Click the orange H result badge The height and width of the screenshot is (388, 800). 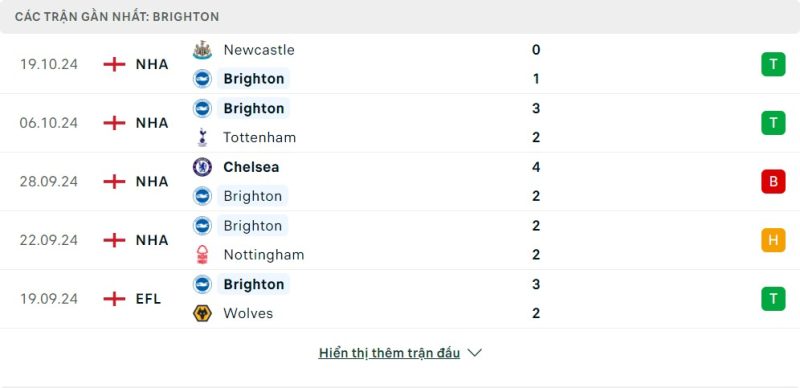(x=773, y=240)
